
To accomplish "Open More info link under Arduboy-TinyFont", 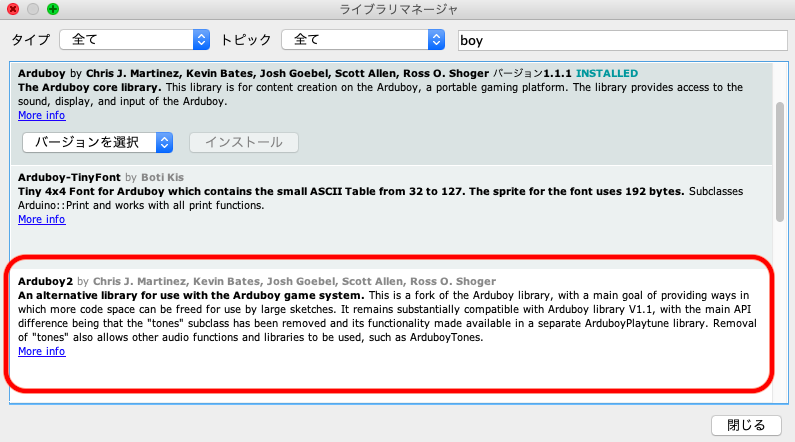I will tap(42, 219).
